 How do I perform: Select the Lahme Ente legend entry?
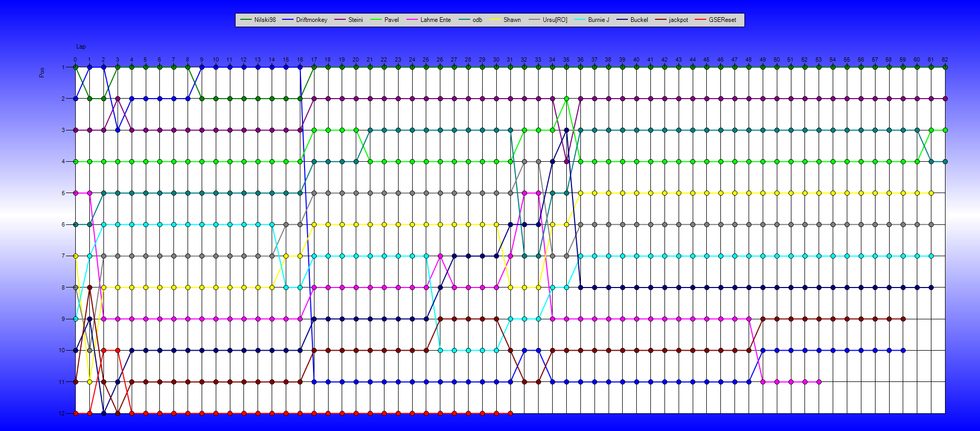(x=428, y=20)
